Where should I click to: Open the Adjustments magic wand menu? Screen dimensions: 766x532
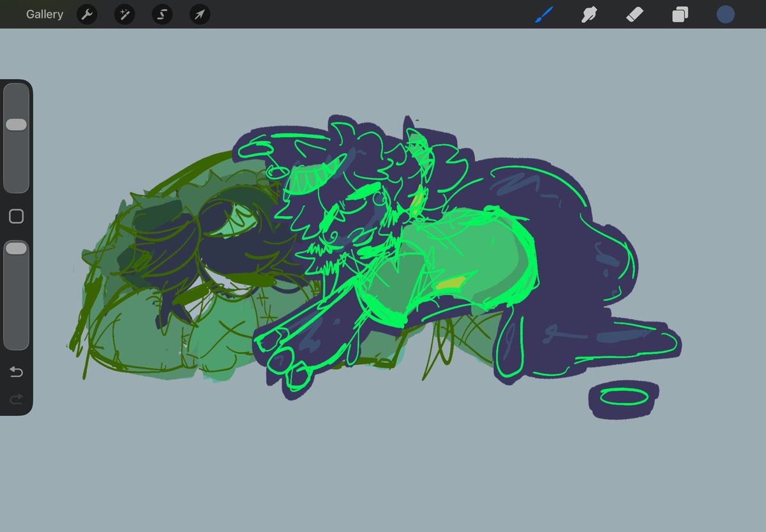124,15
